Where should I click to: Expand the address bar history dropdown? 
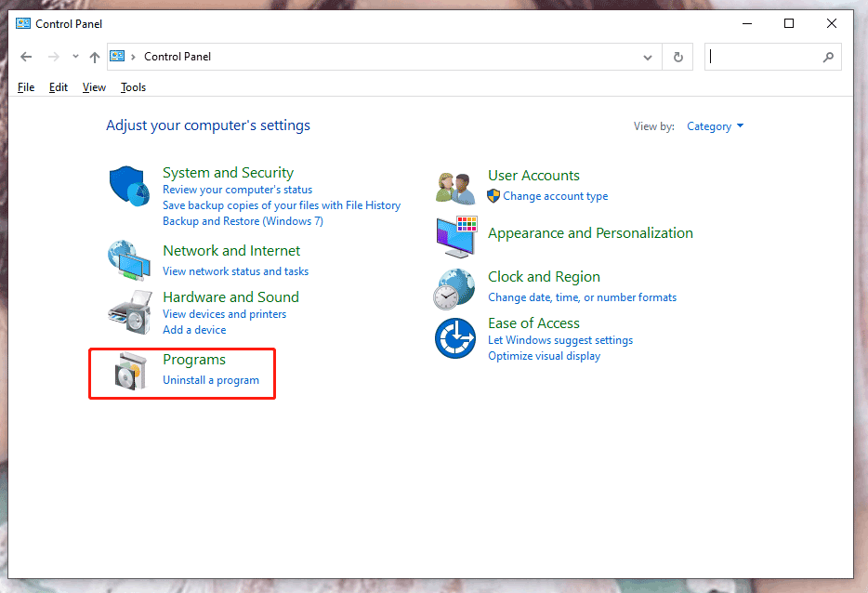(x=648, y=57)
